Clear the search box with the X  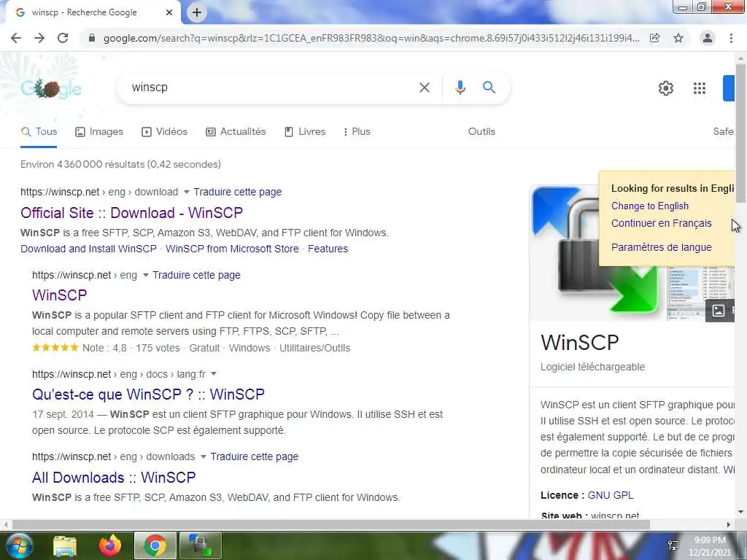425,87
